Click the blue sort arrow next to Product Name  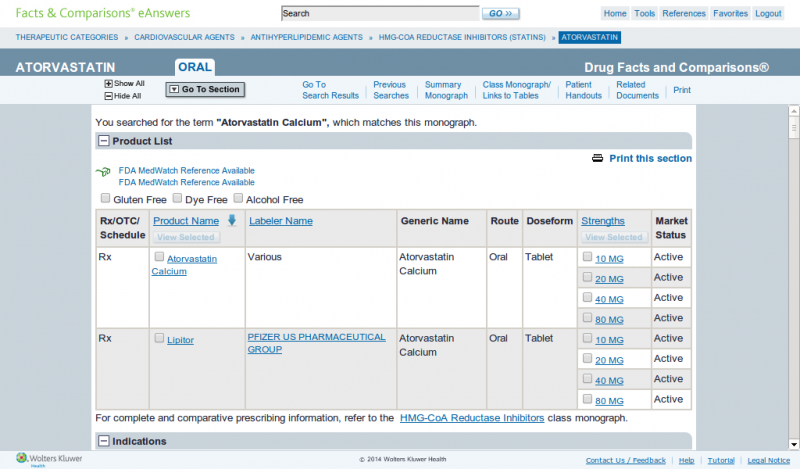point(232,220)
